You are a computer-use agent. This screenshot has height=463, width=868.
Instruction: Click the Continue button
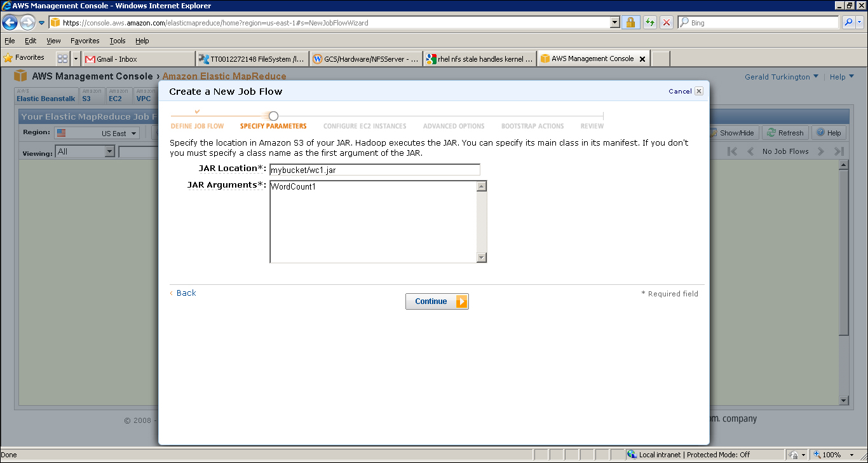pyautogui.click(x=437, y=301)
